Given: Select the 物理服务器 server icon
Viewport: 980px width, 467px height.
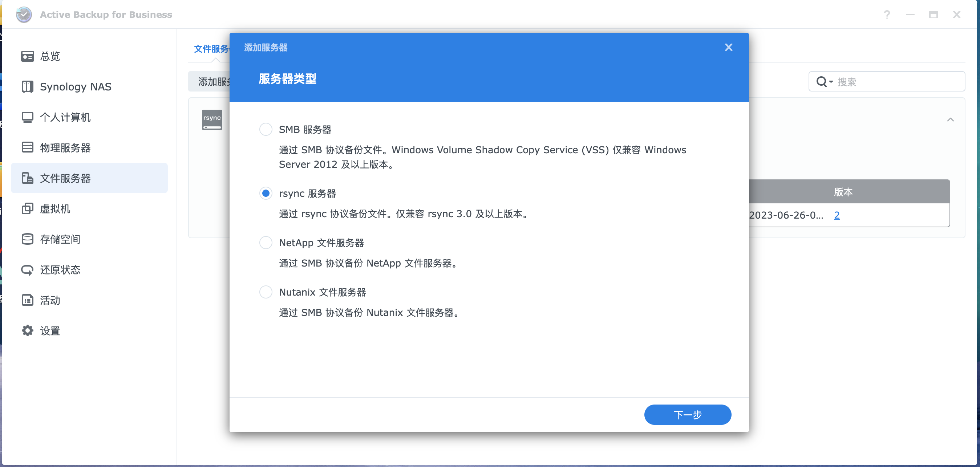Looking at the screenshot, I should (x=27, y=147).
